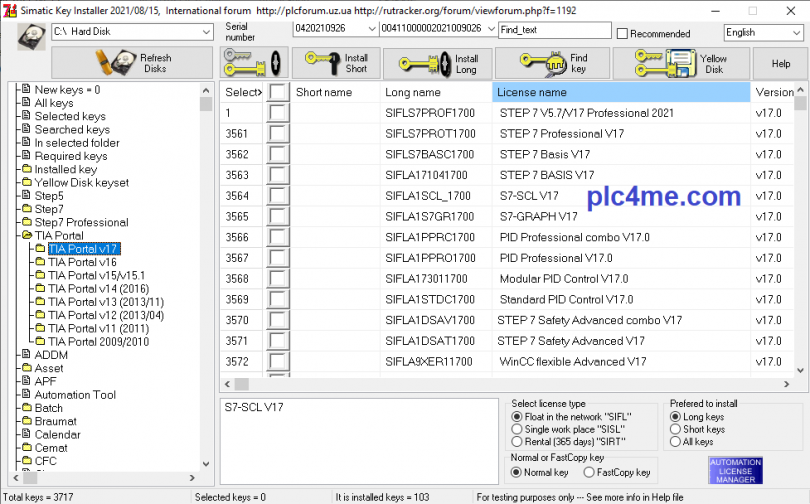Select Single work place SISL radio

[x=516, y=428]
